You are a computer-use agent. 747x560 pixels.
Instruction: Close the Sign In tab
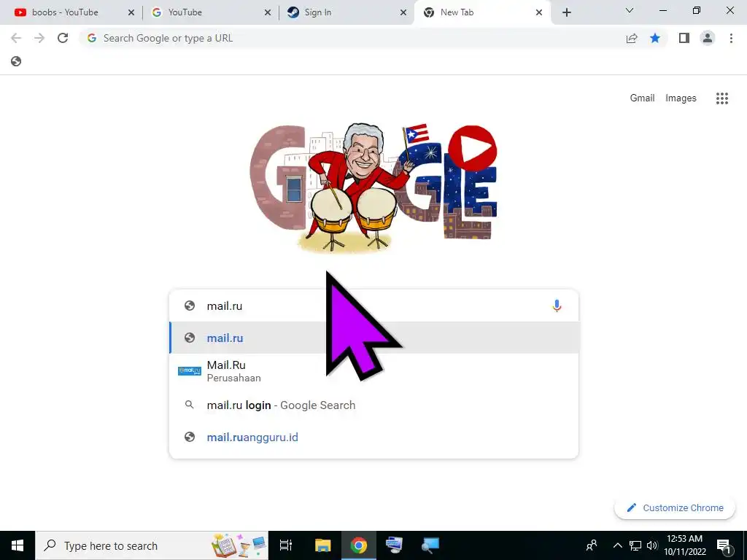(403, 12)
